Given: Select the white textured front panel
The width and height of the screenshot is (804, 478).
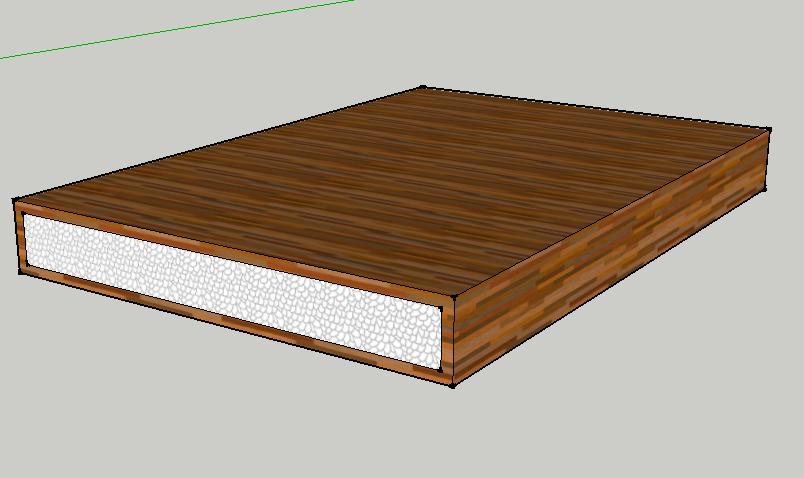Looking at the screenshot, I should [x=232, y=290].
